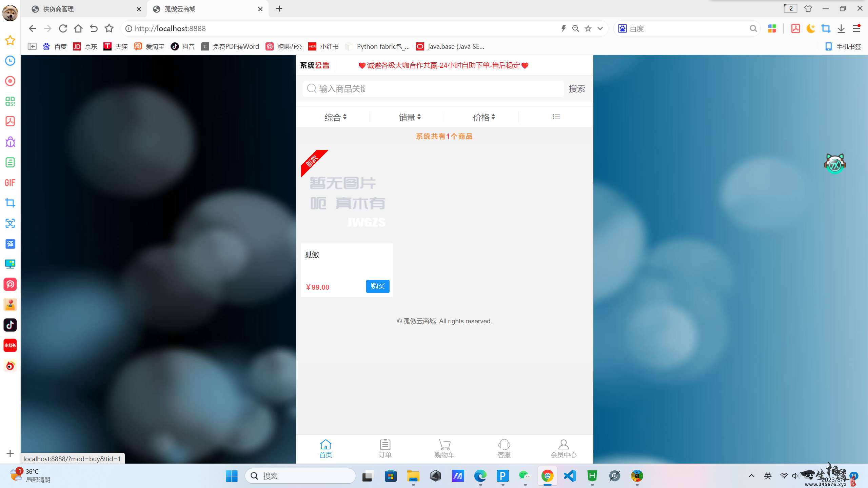Open 会员中心 member center icon

point(564,448)
